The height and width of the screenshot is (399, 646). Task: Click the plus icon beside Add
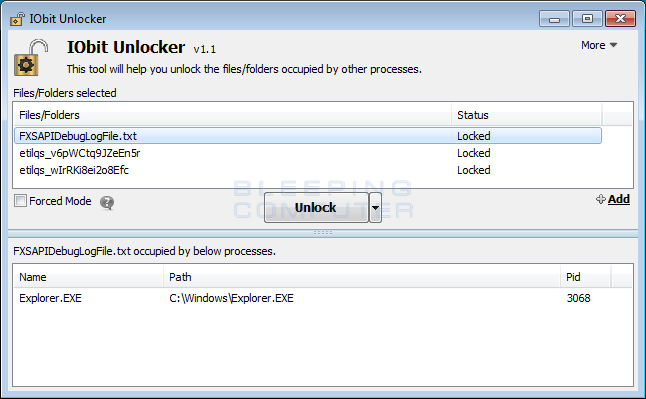click(601, 200)
